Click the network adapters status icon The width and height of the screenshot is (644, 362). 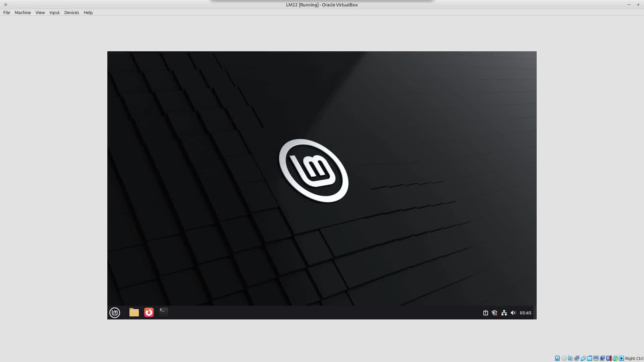(577, 358)
